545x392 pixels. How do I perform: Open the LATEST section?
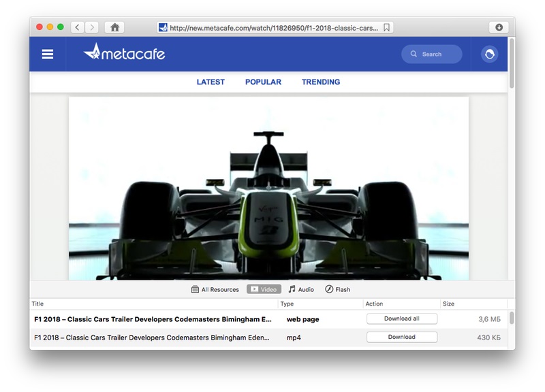211,82
